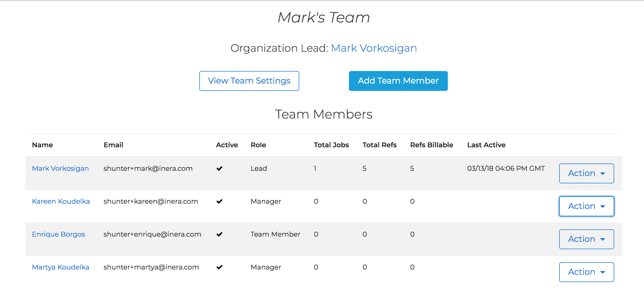Viewport: 644px width, 292px height.
Task: Select the Email column header
Action: pos(113,145)
